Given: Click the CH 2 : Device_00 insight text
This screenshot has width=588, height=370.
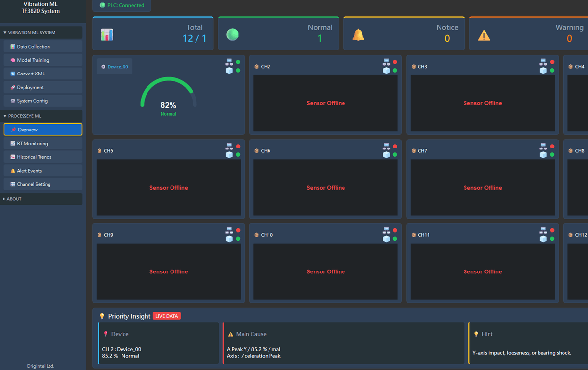Looking at the screenshot, I should point(122,349).
